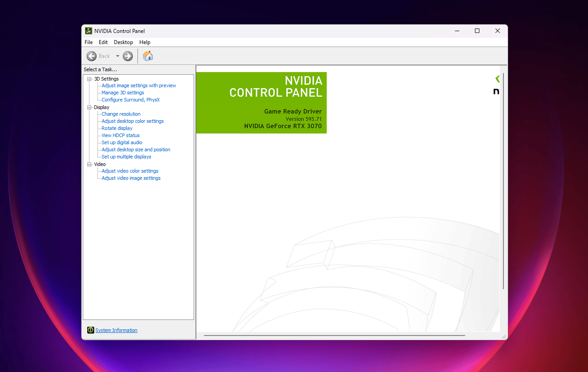The height and width of the screenshot is (372, 588).
Task: Open the Desktop menu
Action: tap(123, 42)
